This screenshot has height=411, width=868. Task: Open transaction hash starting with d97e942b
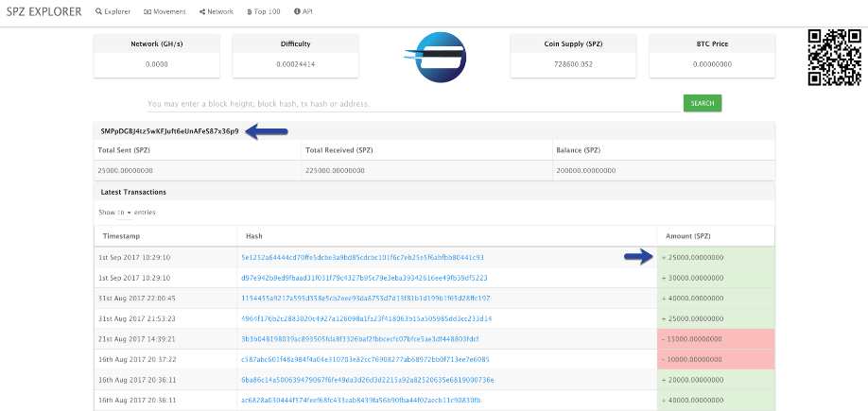[364, 278]
